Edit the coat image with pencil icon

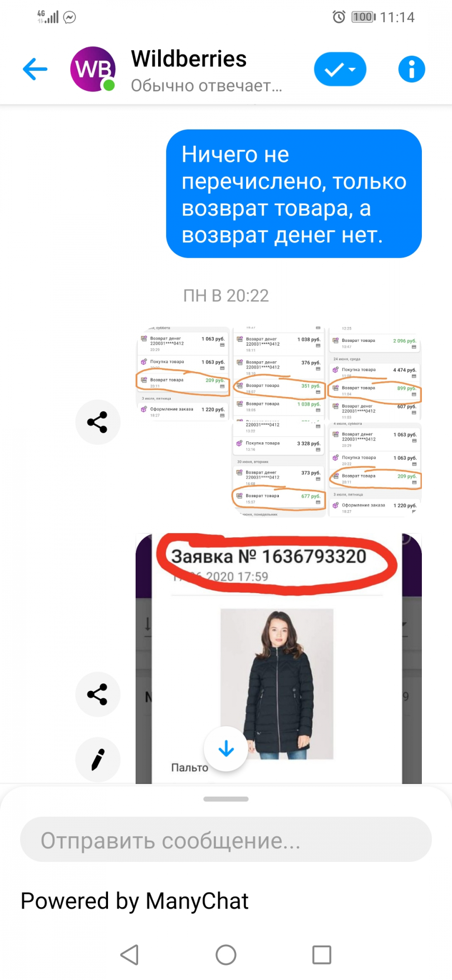(97, 759)
